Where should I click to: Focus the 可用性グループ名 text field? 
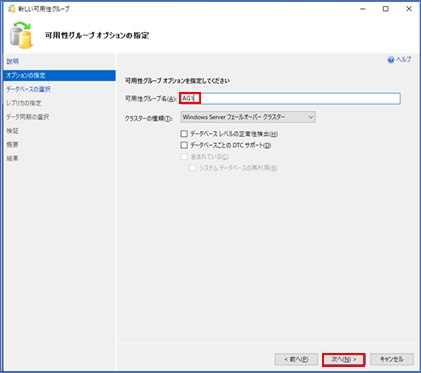click(x=290, y=98)
